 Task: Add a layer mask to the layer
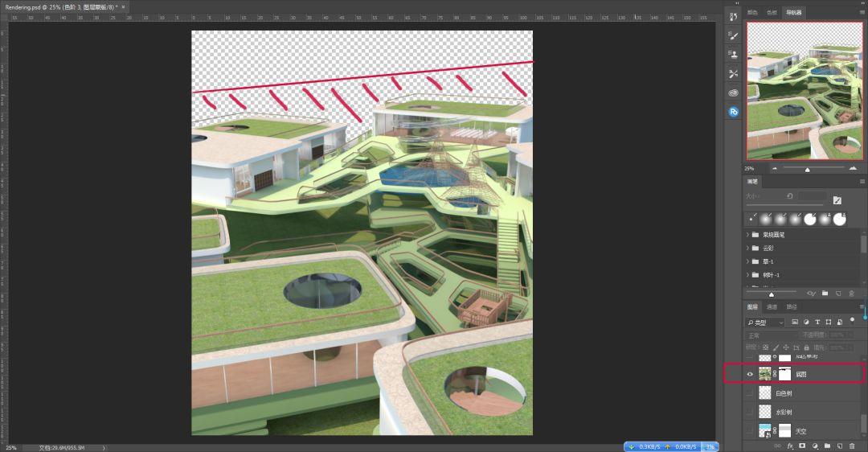coord(802,446)
